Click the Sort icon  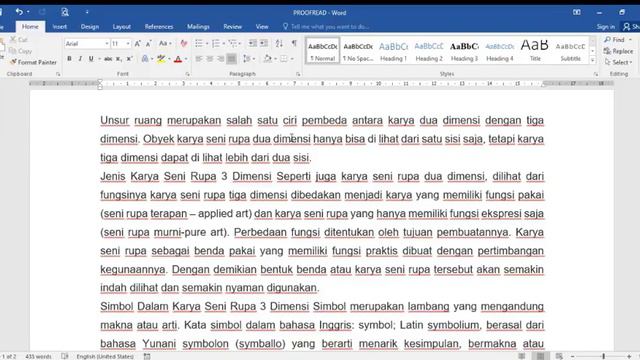(279, 43)
